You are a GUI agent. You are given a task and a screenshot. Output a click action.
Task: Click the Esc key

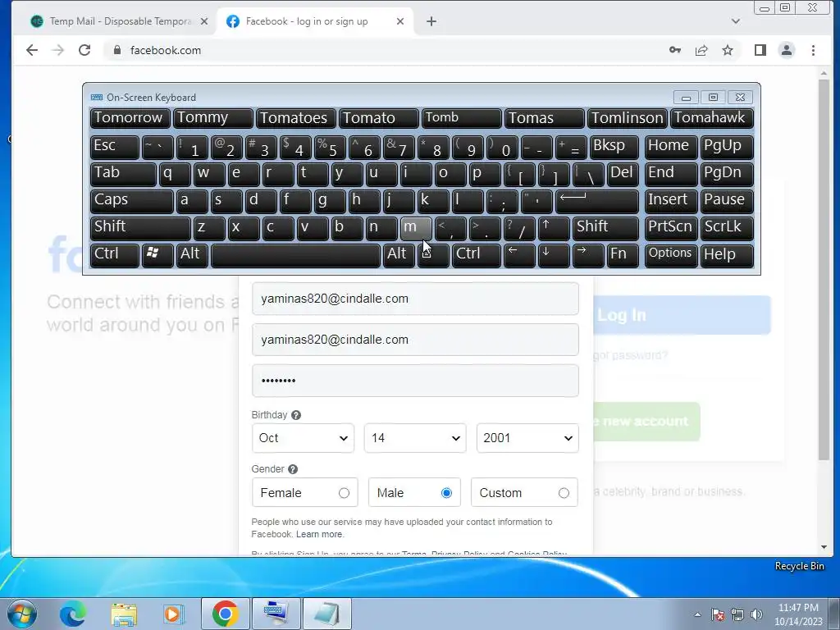pos(114,148)
